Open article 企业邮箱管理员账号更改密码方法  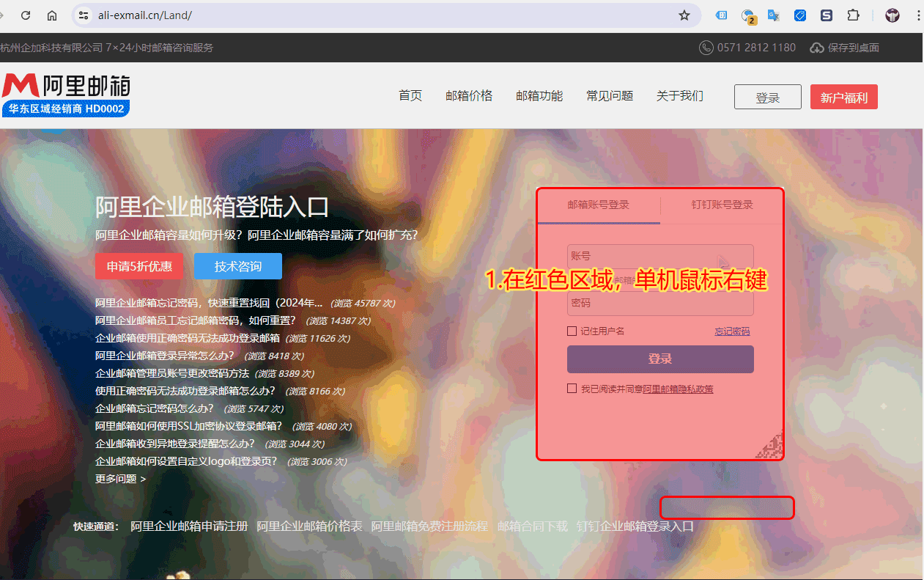[x=172, y=373]
